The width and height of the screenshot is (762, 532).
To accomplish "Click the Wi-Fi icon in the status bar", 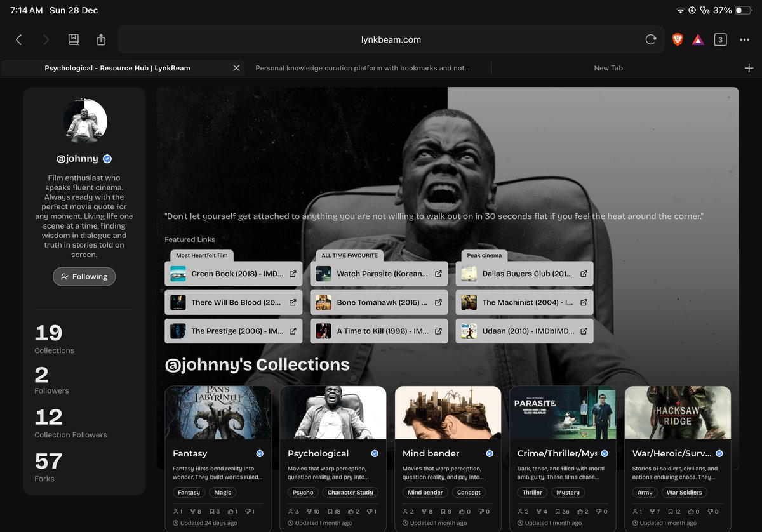I will (681, 10).
